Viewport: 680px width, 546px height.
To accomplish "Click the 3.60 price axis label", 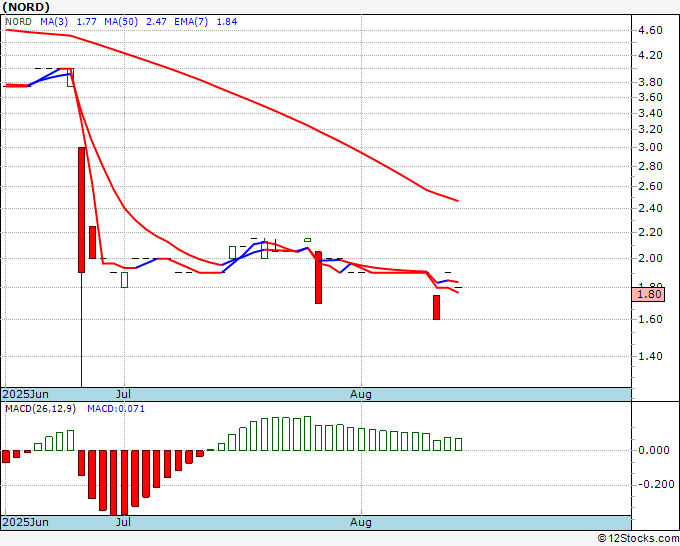I will pos(651,97).
